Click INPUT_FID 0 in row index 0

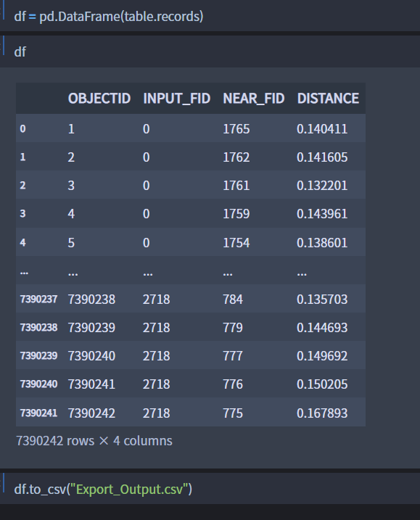click(147, 128)
